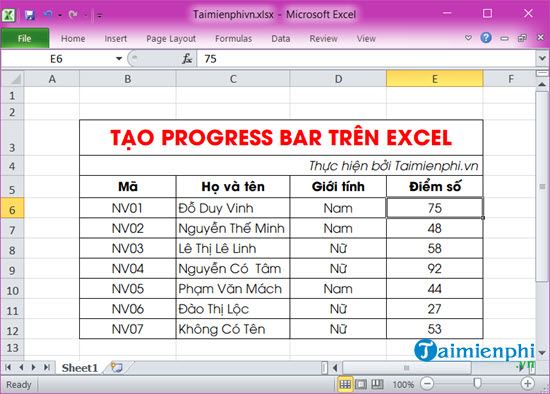Click the vertical scrollbar up arrow
The height and width of the screenshot is (394, 550).
(542, 84)
